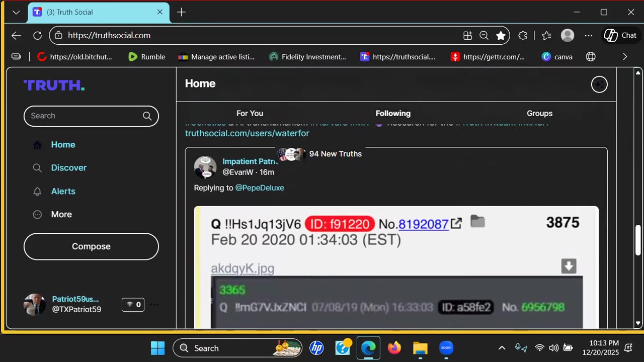The height and width of the screenshot is (362, 644).
Task: Open post image No. 8192087 link
Action: 423,224
